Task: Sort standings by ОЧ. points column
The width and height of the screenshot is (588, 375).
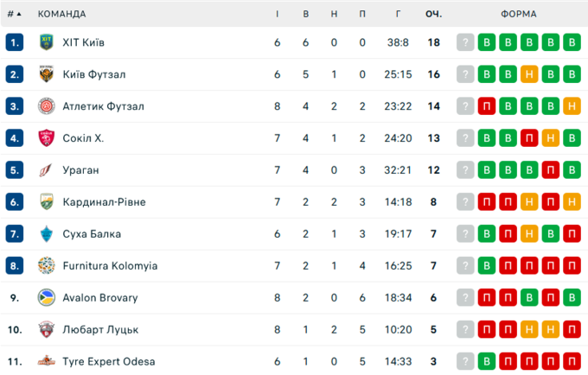Action: tap(433, 14)
